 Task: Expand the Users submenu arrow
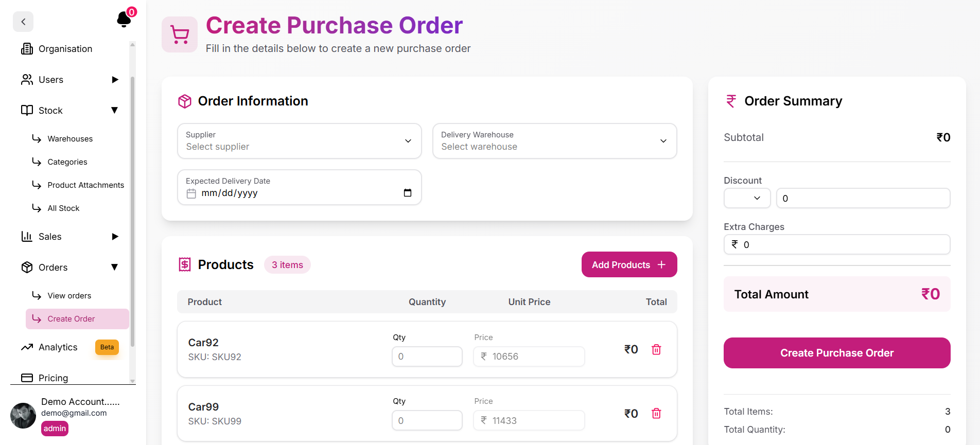pos(115,80)
